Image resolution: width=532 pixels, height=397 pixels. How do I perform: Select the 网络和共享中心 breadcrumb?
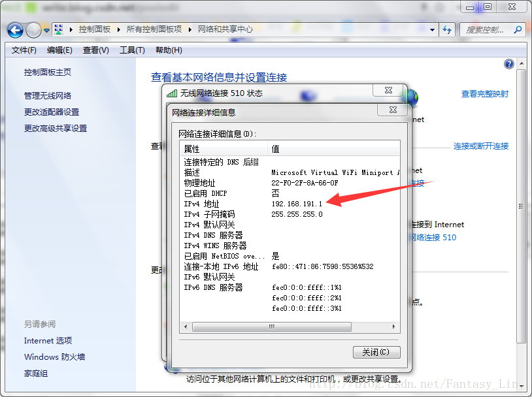pos(225,29)
